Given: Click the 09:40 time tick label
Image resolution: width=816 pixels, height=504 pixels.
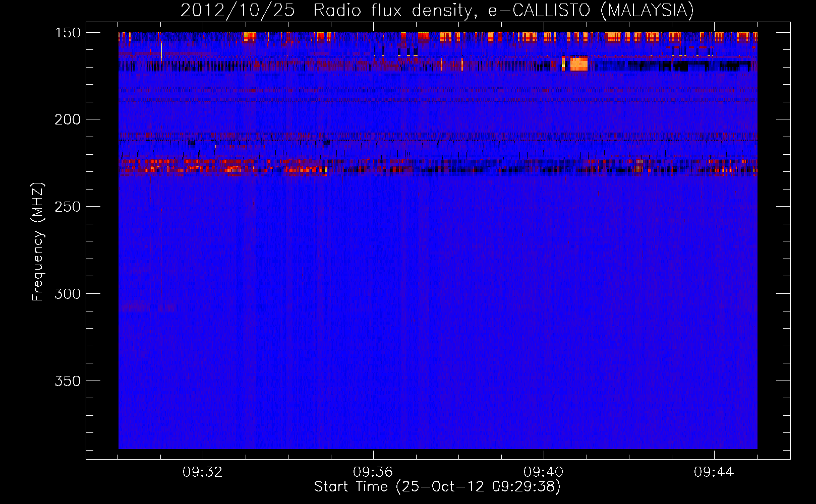Looking at the screenshot, I should click(544, 472).
